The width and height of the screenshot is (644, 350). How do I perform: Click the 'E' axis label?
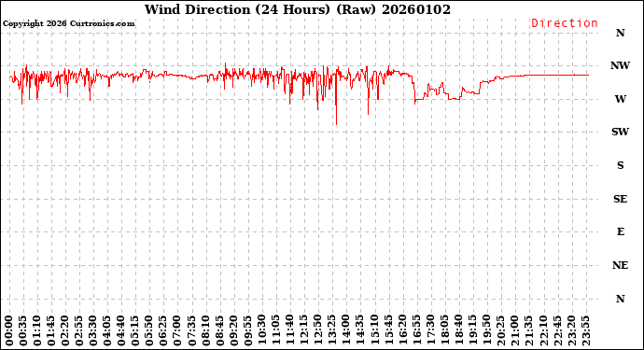click(x=620, y=232)
